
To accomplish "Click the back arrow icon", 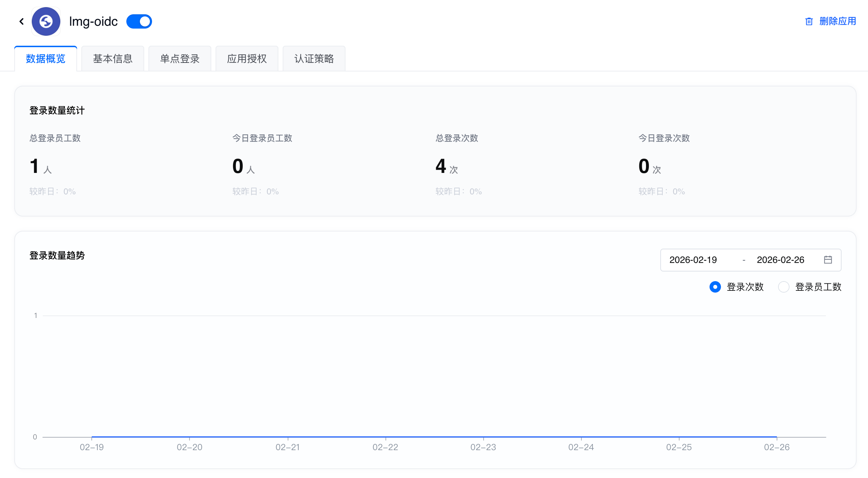I will pyautogui.click(x=22, y=21).
